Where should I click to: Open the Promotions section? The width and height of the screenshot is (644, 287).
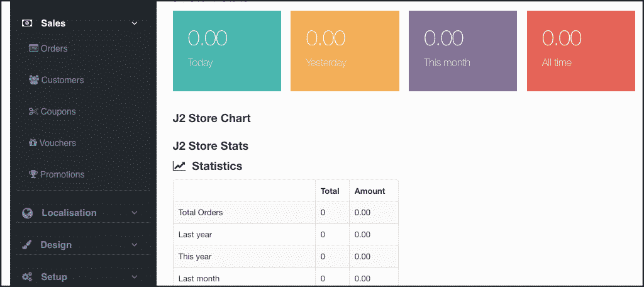point(62,174)
